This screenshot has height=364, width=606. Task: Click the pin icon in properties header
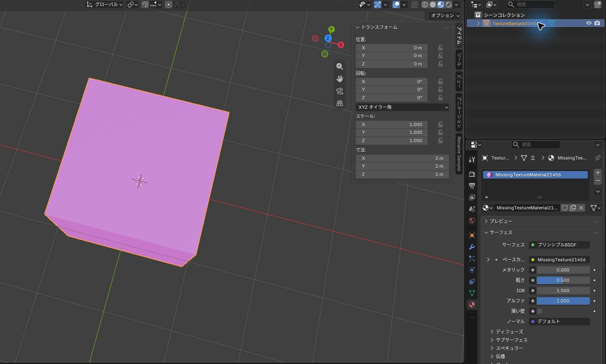coord(597,158)
